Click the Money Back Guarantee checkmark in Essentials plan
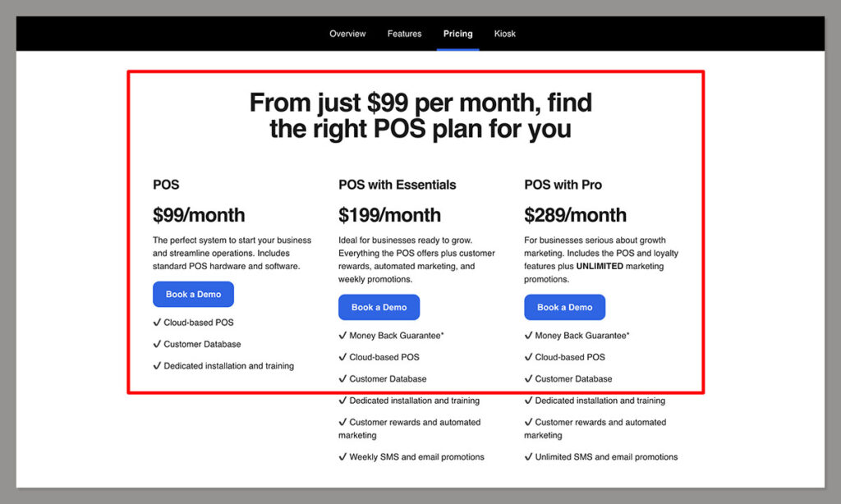Viewport: 841px width, 504px height. point(343,335)
